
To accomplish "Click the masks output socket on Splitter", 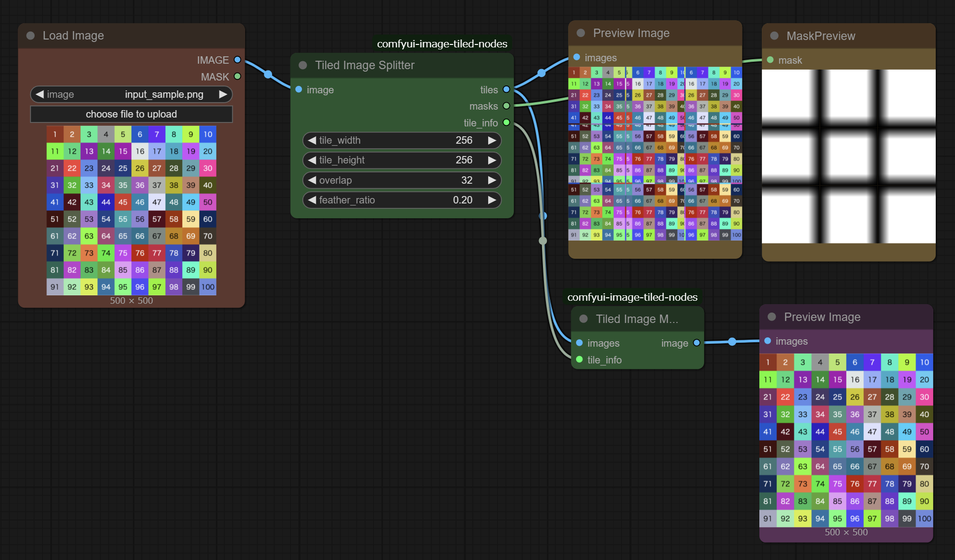I will [x=506, y=106].
